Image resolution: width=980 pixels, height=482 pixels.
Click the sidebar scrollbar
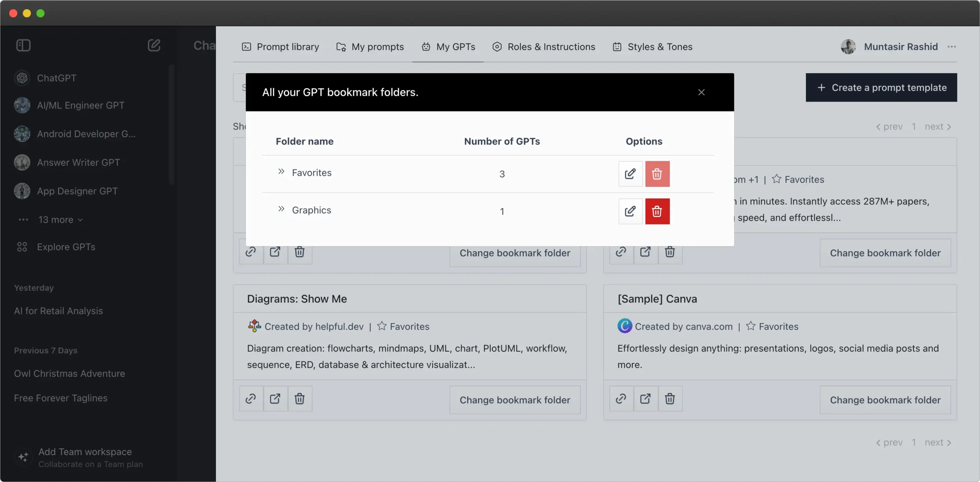pos(171,125)
